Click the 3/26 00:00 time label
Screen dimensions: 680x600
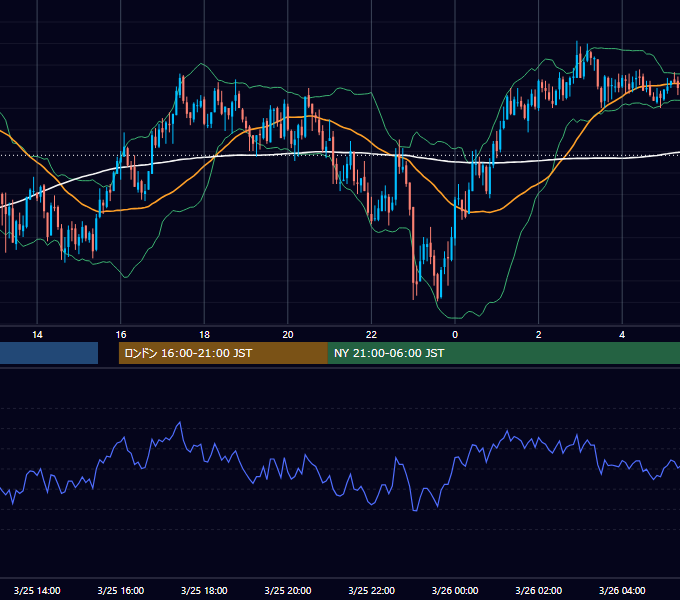tap(455, 590)
